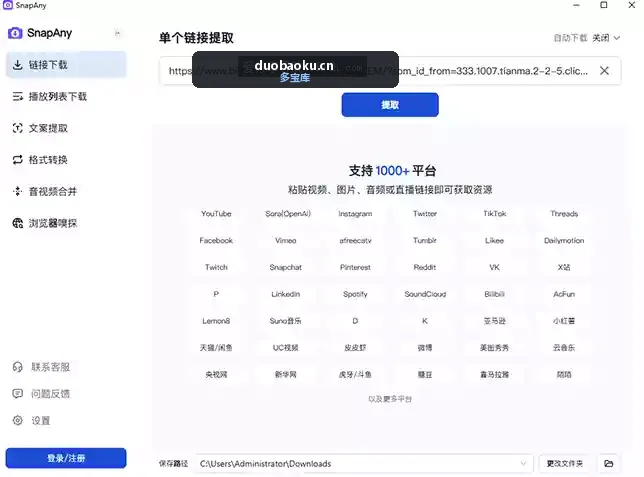This screenshot has height=477, width=644.
Task: Click the 小红书 platform label
Action: 564,321
